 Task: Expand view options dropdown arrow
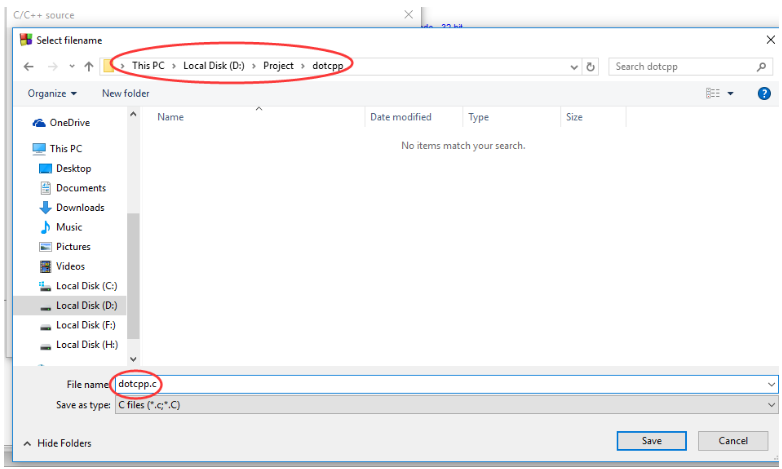click(x=731, y=93)
